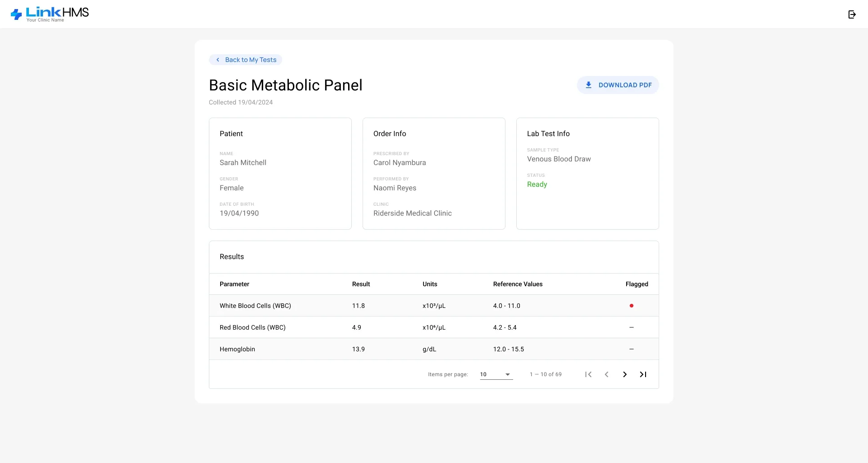Click the Female gender value
Image resolution: width=868 pixels, height=463 pixels.
click(x=231, y=188)
